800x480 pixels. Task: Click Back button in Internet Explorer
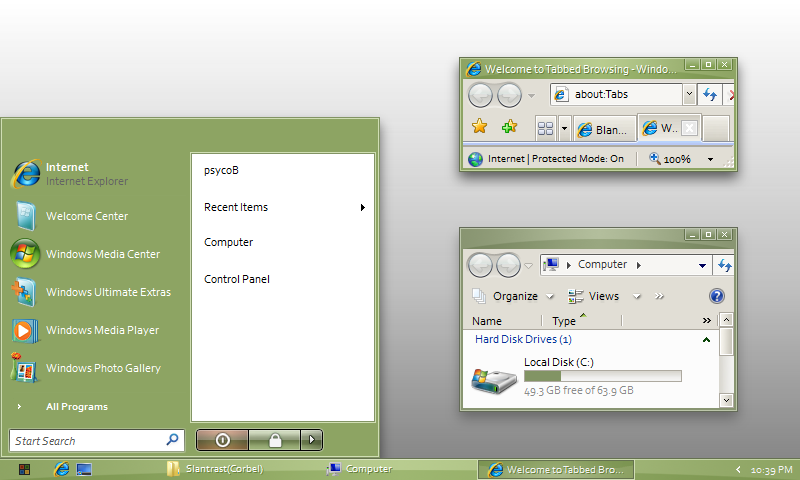pyautogui.click(x=480, y=95)
